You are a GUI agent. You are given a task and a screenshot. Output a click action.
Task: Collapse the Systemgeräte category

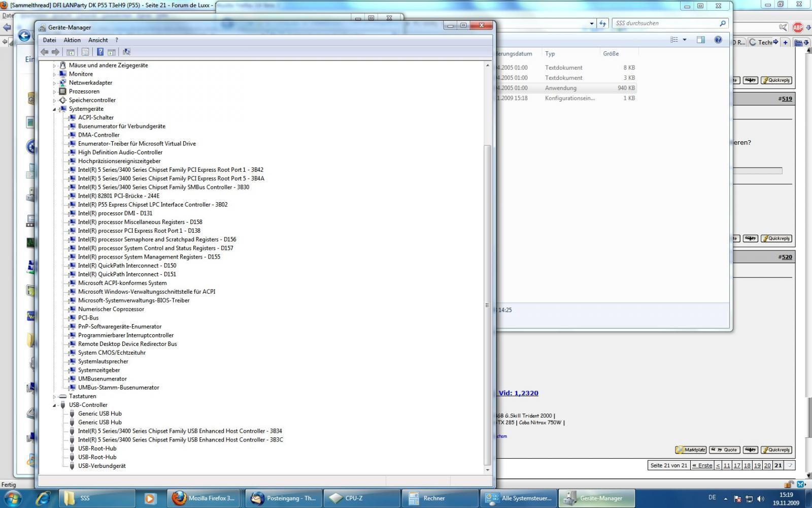tap(54, 109)
